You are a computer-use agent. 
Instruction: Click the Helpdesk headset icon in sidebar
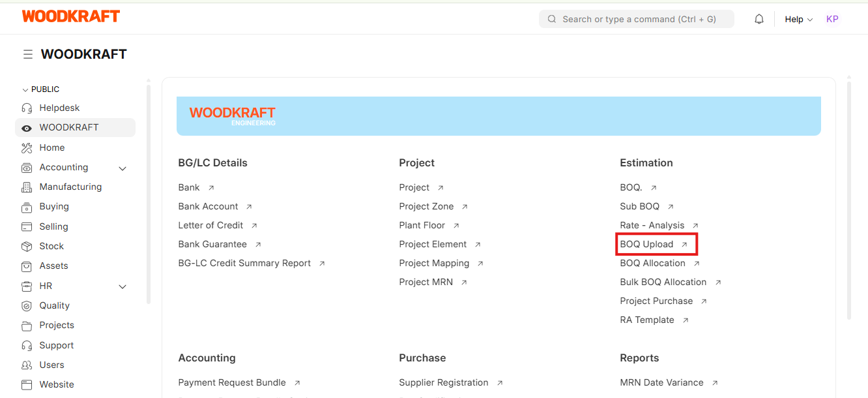click(27, 108)
